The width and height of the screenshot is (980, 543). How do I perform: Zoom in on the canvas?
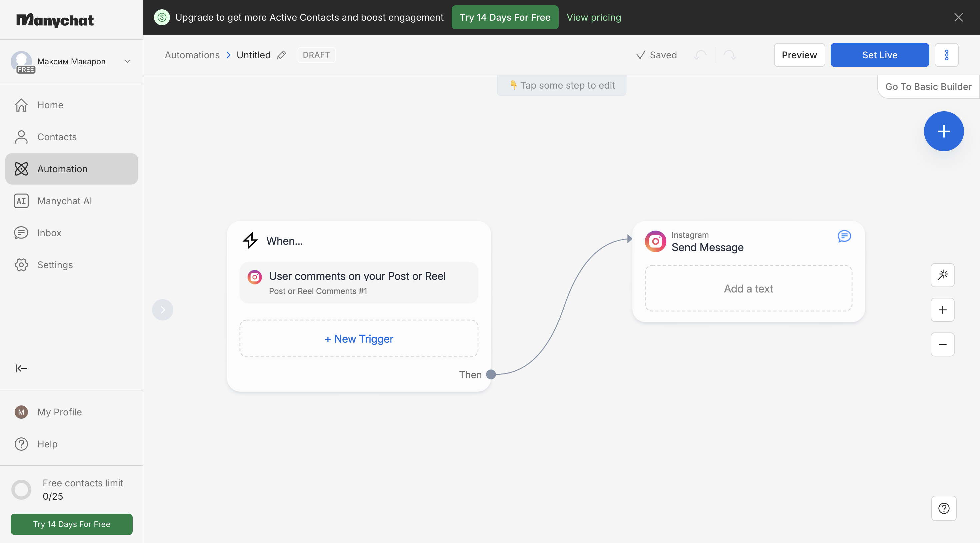point(942,309)
